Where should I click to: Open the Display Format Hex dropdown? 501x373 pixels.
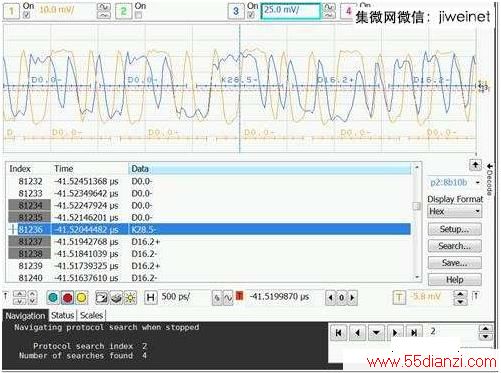[455, 212]
